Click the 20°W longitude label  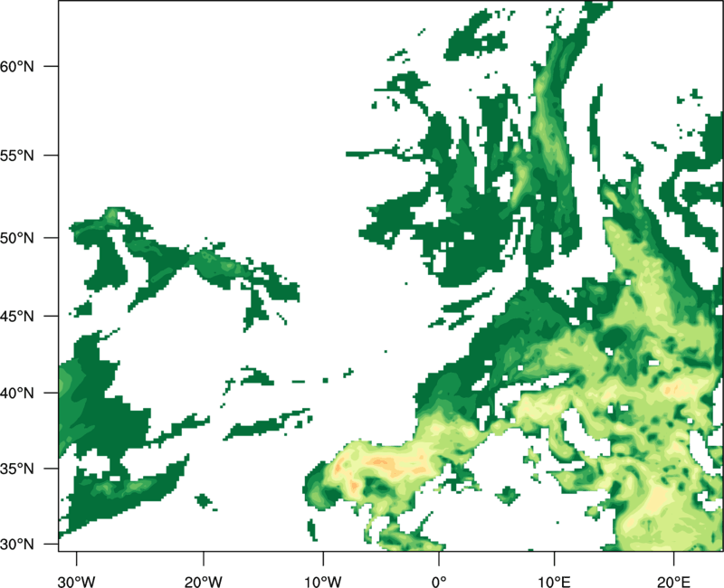pos(203,582)
